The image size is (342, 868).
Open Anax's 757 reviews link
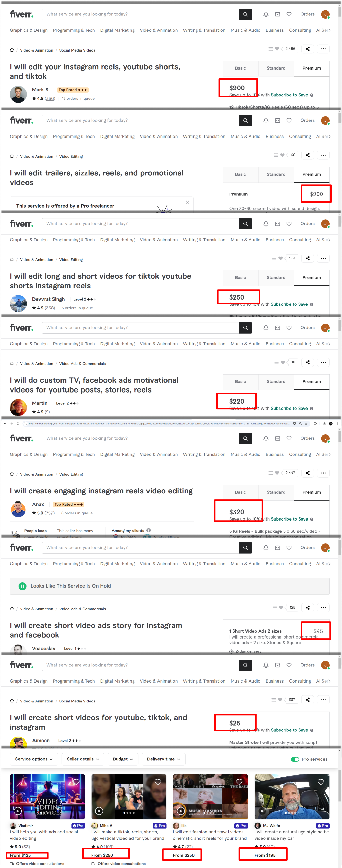(x=49, y=513)
